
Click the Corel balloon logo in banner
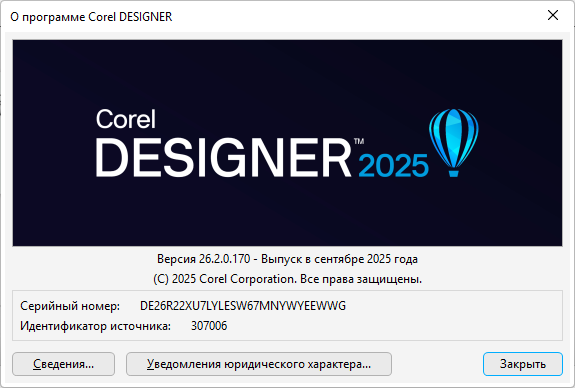[x=454, y=142]
